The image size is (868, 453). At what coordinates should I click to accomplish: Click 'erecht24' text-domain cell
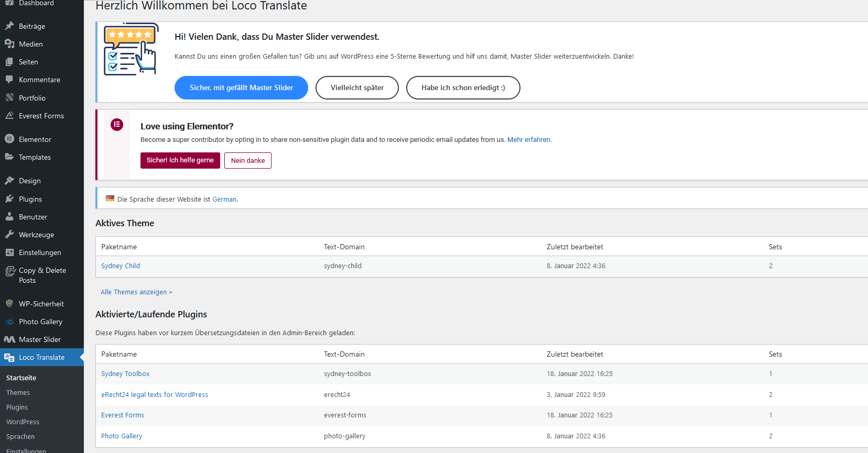(337, 395)
